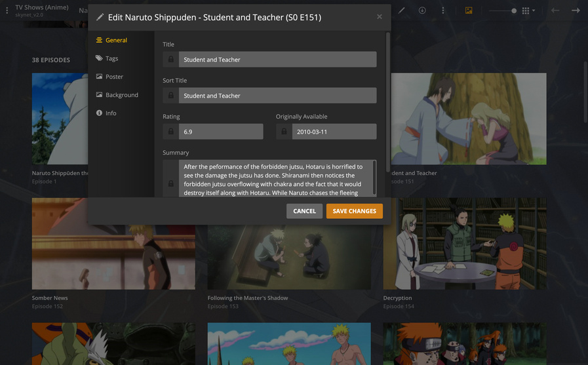Viewport: 588px width, 365px height.
Task: Open the Background tab
Action: (117, 95)
